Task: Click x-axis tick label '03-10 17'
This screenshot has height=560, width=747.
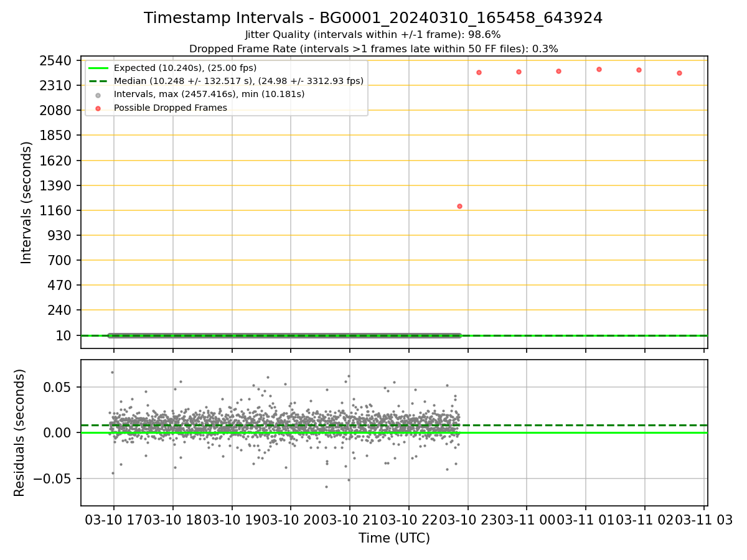Action: click(x=113, y=519)
